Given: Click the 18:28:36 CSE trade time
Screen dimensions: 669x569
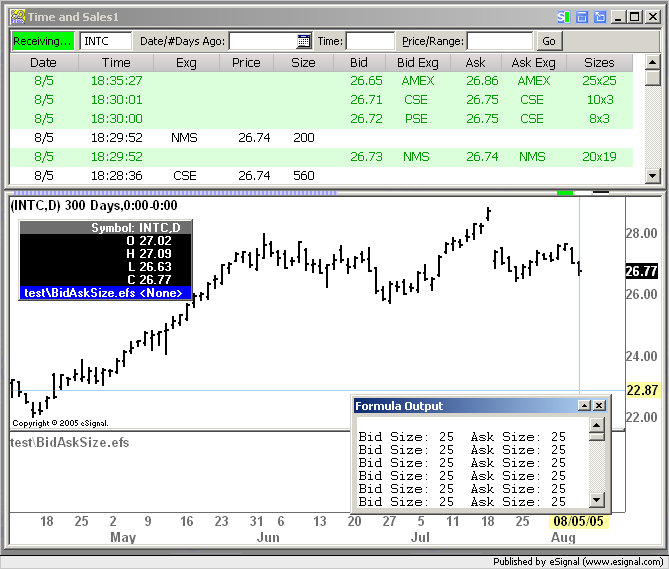Looking at the screenshot, I should (x=116, y=176).
